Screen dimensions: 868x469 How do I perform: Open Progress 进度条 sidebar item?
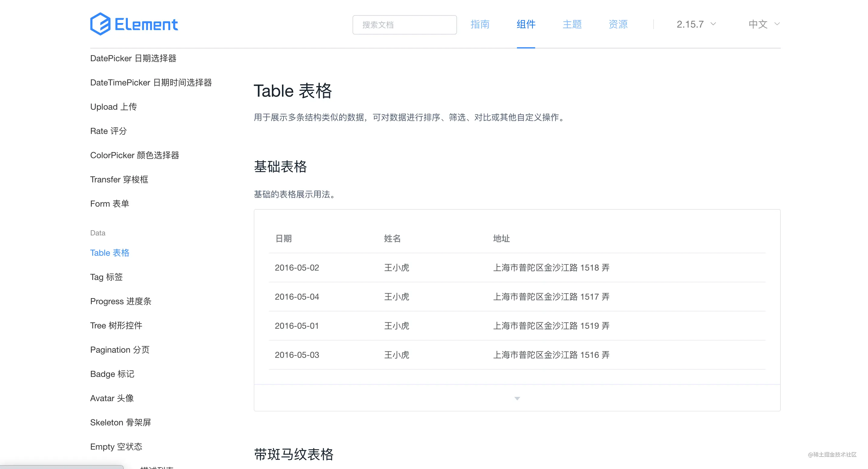tap(121, 301)
